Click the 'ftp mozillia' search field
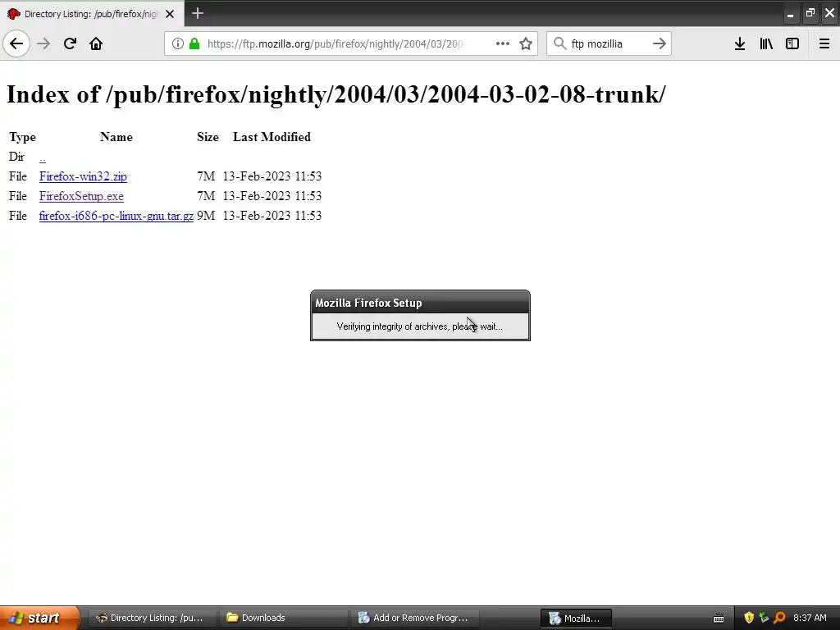 (609, 43)
